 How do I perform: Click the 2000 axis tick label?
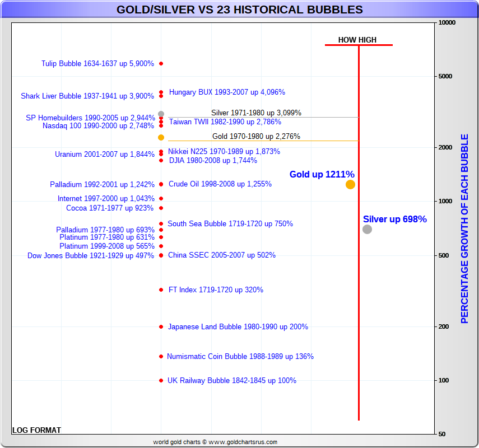tap(445, 147)
